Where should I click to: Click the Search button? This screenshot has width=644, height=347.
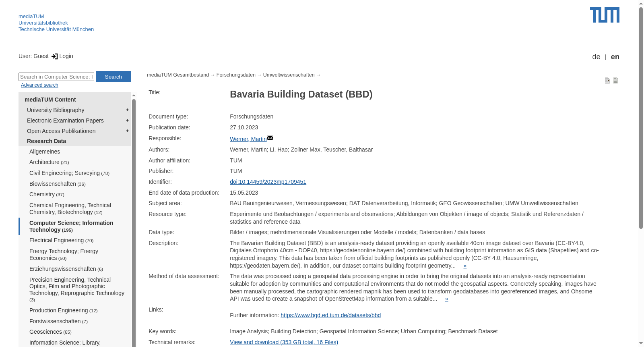[x=114, y=77]
